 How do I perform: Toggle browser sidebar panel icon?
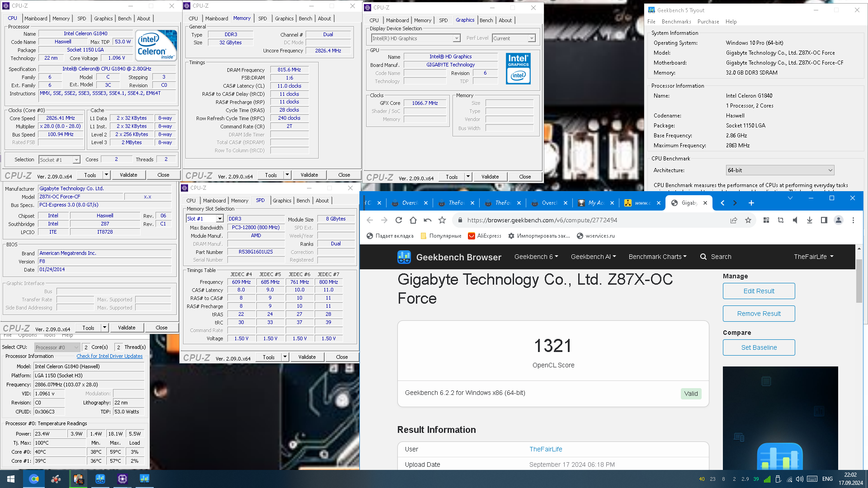824,220
